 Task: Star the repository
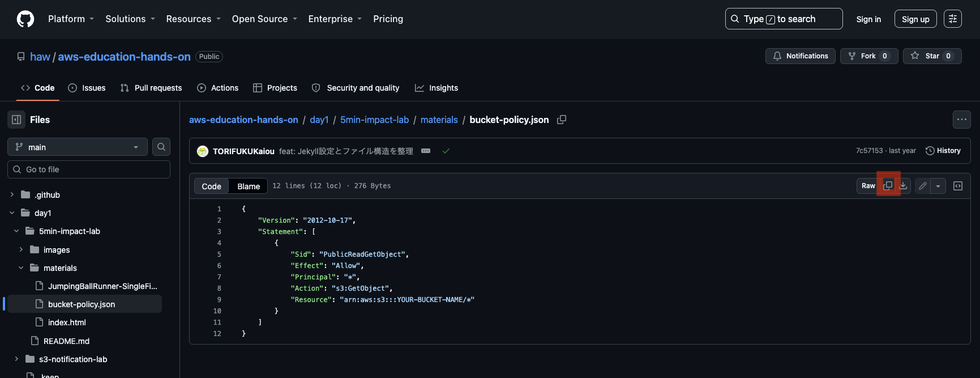[932, 56]
